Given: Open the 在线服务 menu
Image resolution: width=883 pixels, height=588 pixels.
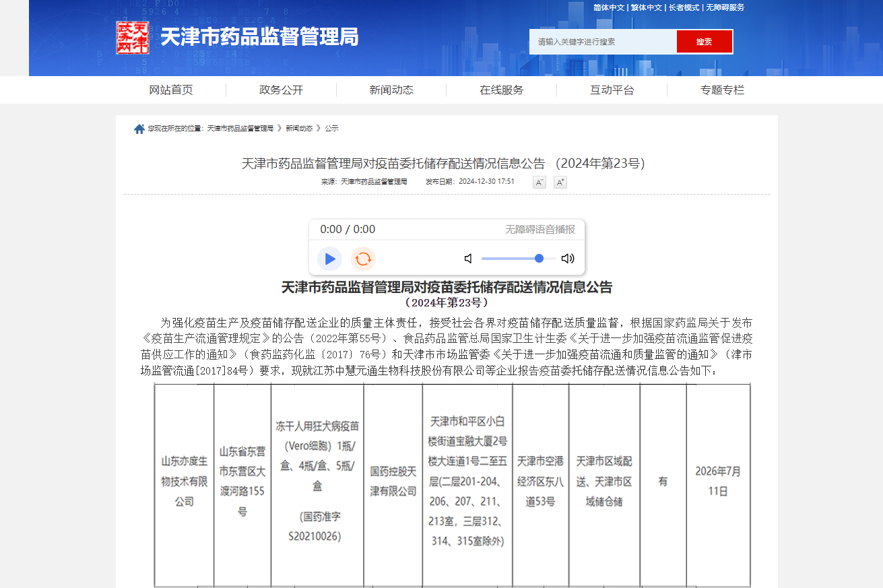Looking at the screenshot, I should (x=502, y=90).
